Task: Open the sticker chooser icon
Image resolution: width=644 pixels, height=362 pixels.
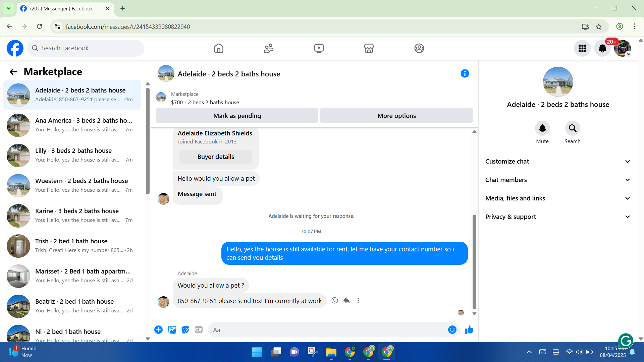Action: point(185,330)
